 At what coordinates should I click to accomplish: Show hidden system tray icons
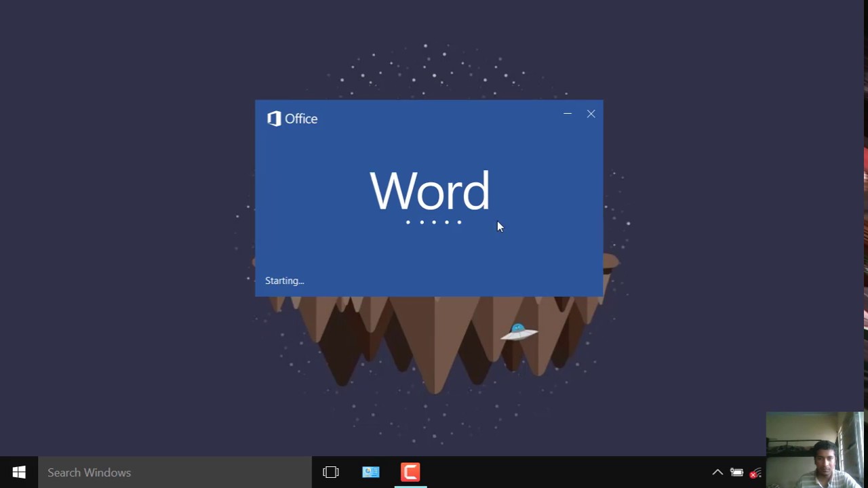717,472
